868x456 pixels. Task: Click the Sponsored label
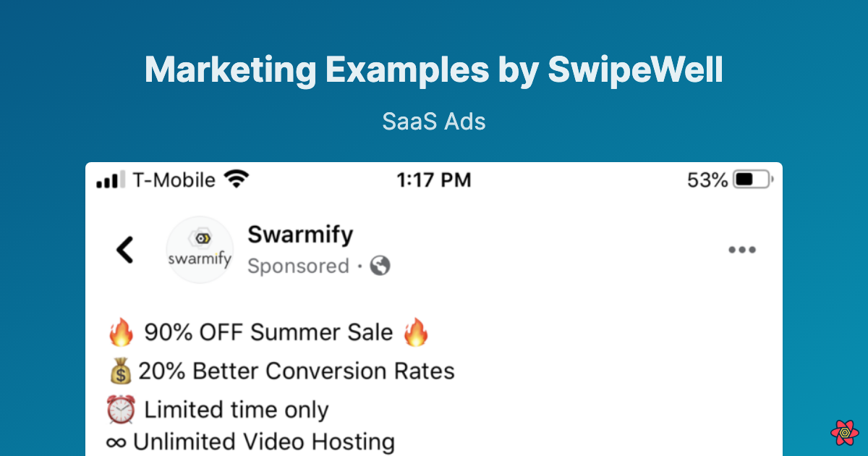297,266
